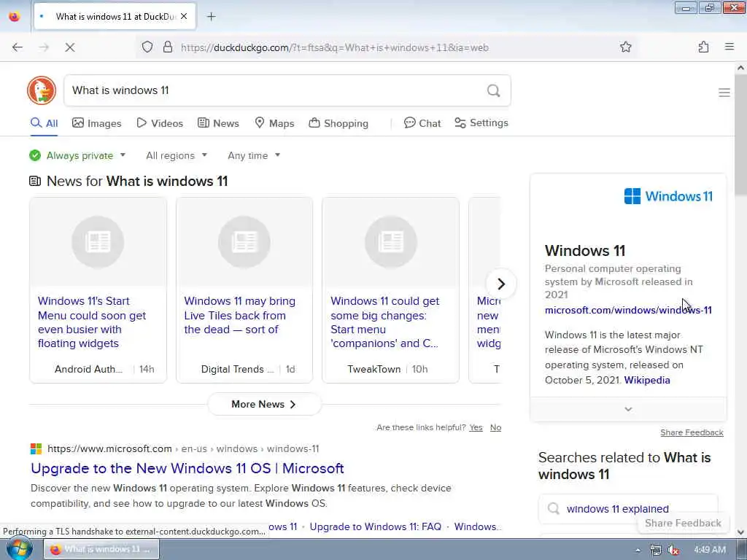Show next news cards with arrow
This screenshot has height=560, width=747.
tap(500, 284)
